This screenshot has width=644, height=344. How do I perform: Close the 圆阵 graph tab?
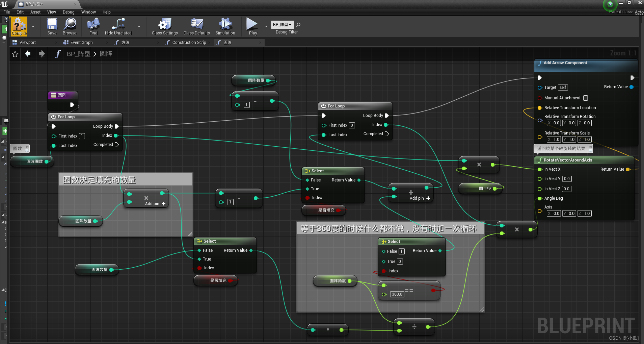(x=260, y=43)
